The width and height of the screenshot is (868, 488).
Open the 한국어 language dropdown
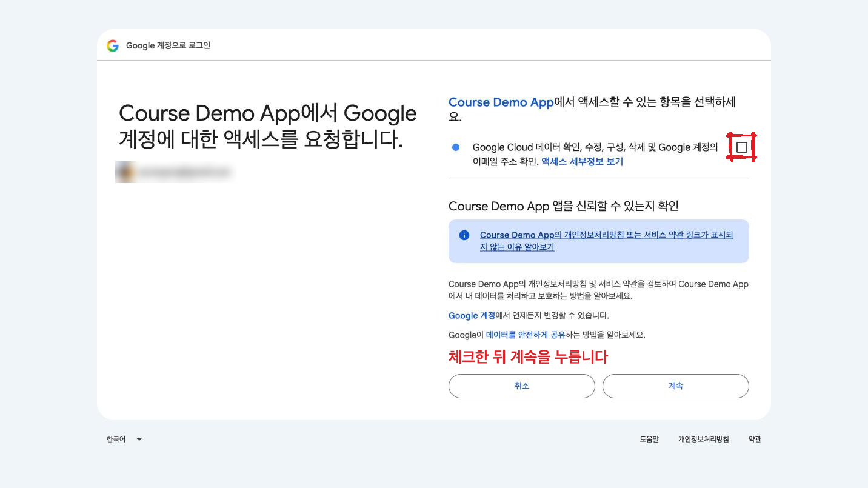124,440
